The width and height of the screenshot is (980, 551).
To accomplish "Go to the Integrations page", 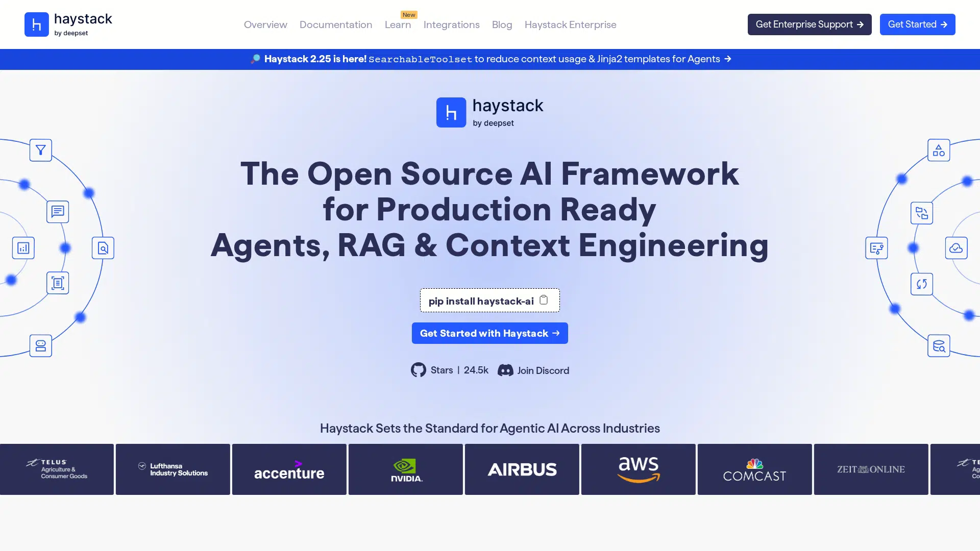I will (x=451, y=24).
